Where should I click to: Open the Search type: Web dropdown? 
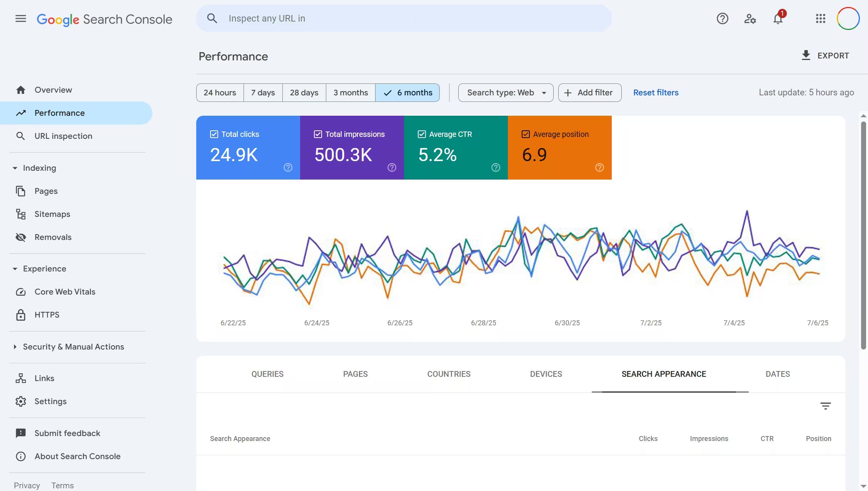point(506,93)
